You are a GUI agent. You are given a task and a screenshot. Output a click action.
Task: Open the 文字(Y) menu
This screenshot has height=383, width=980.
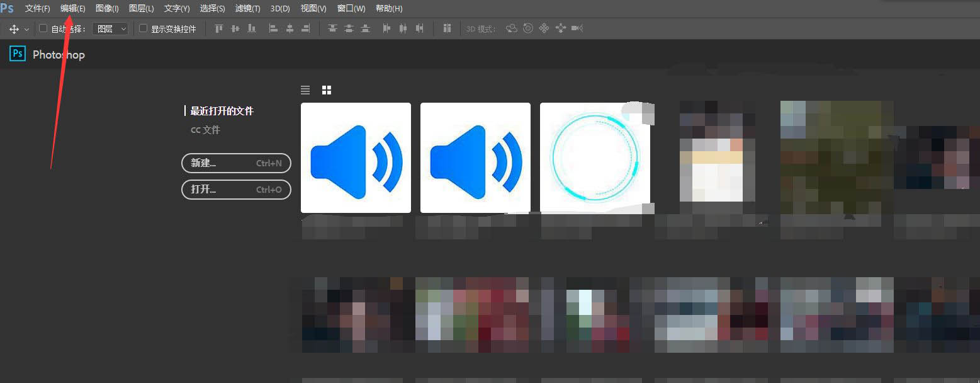pyautogui.click(x=177, y=8)
